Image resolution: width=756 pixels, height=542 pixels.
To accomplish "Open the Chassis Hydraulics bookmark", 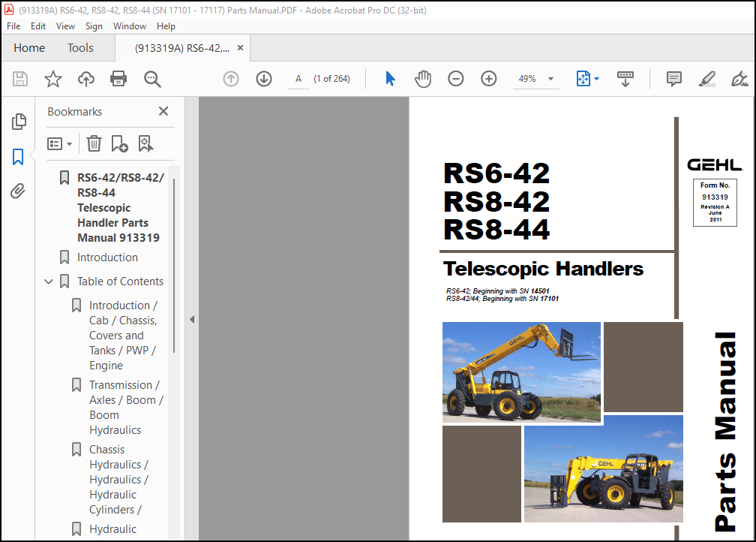I will pos(118,479).
